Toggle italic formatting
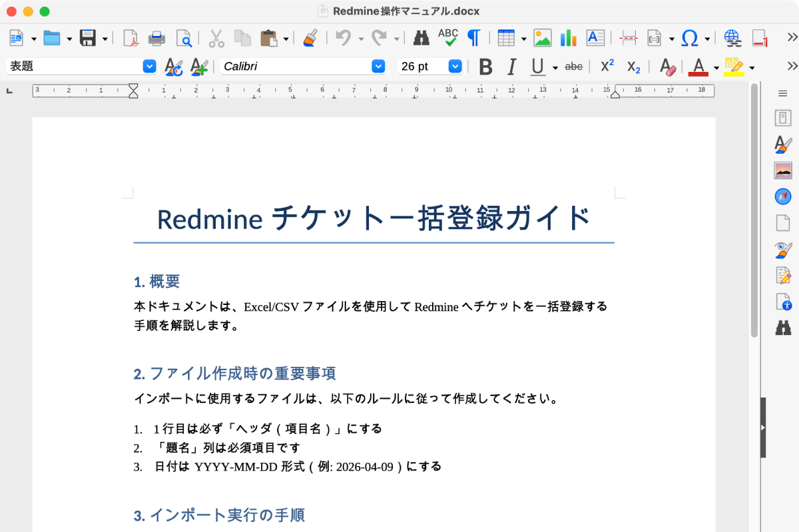The image size is (799, 532). point(511,67)
